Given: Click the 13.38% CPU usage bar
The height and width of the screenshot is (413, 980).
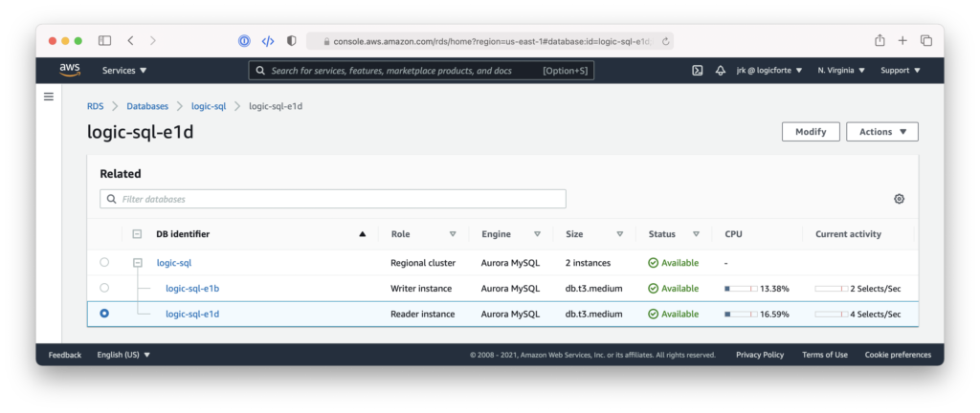Looking at the screenshot, I should (x=742, y=289).
